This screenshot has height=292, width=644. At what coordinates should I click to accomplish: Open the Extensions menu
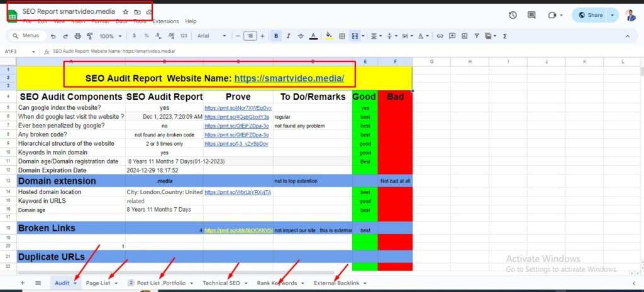pos(165,21)
